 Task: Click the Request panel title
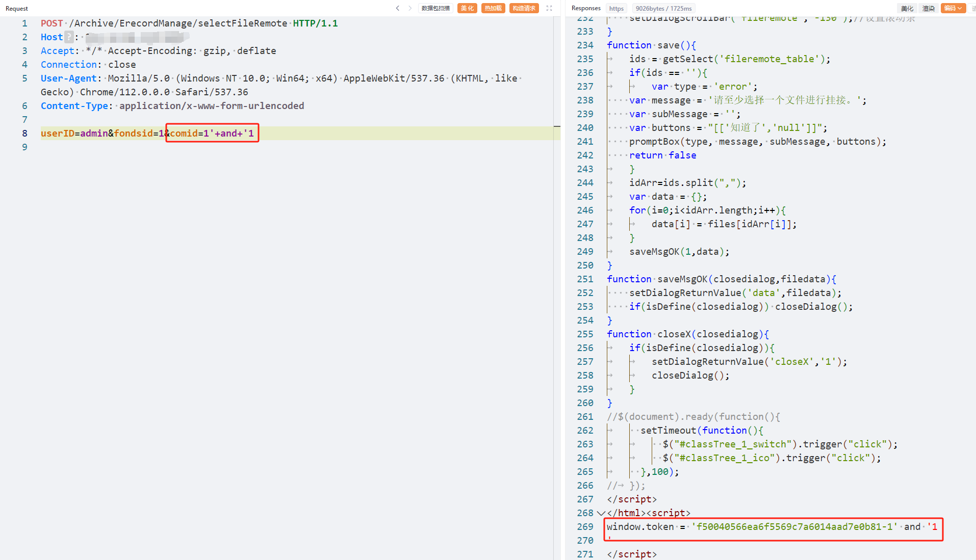coord(17,9)
